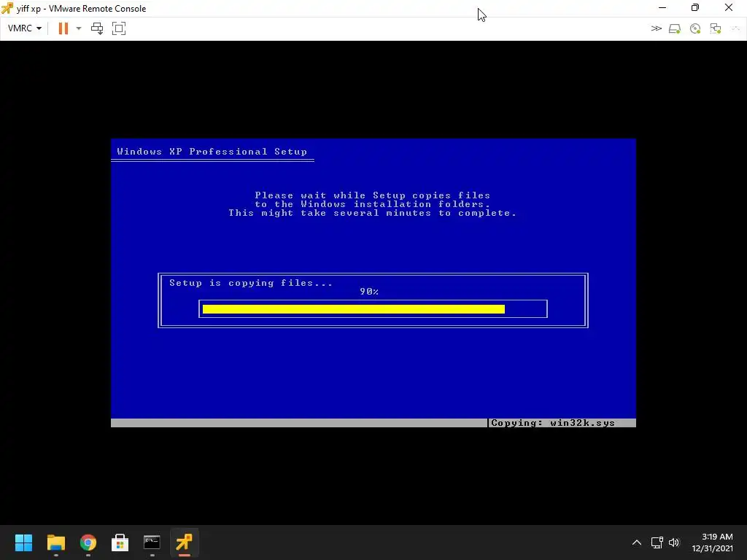Open the Windows Start menu

(x=23, y=542)
